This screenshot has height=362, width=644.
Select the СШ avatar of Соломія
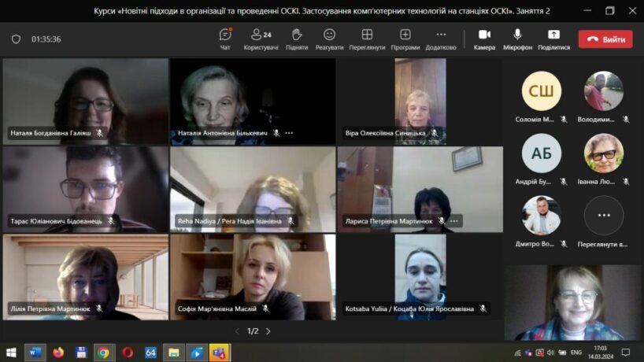pyautogui.click(x=542, y=91)
